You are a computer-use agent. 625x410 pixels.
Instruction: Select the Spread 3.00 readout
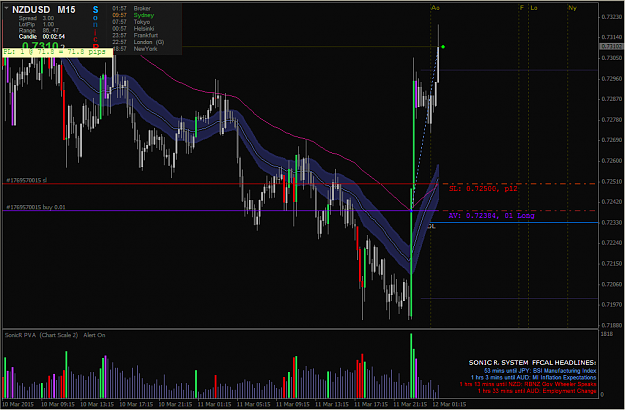(36, 18)
